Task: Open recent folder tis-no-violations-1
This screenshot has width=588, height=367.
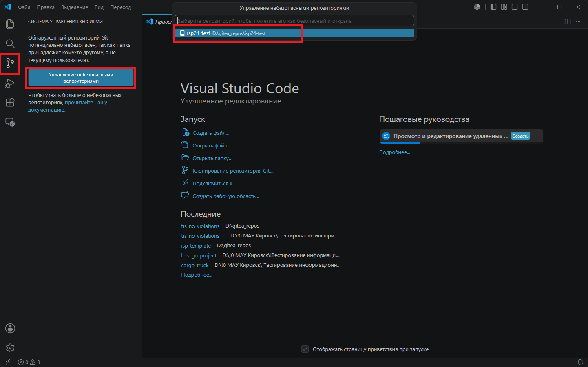Action: (203, 236)
